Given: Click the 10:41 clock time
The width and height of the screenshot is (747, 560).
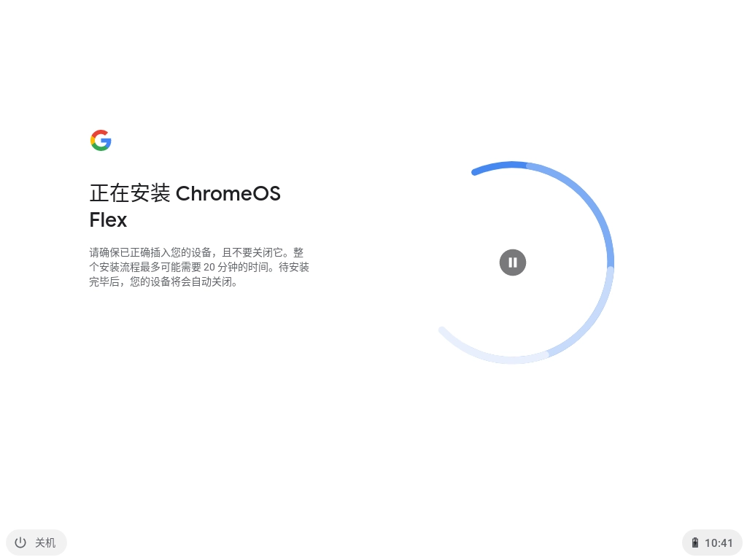Looking at the screenshot, I should click(719, 542).
